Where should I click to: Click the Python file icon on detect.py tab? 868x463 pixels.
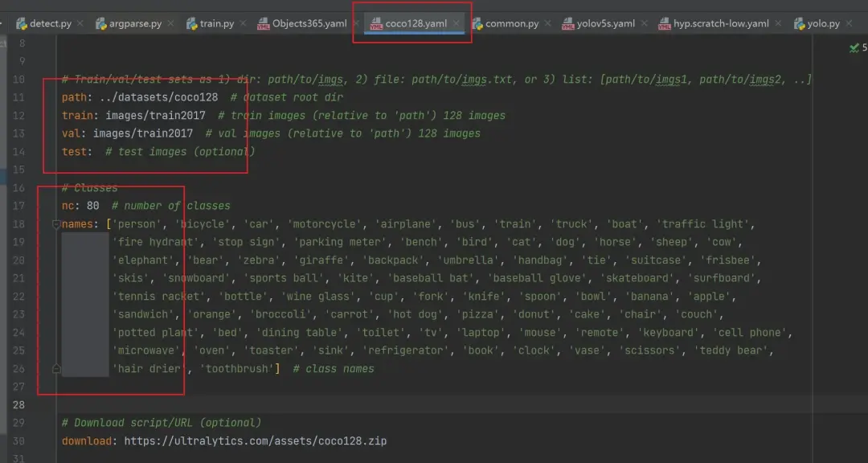tap(22, 24)
